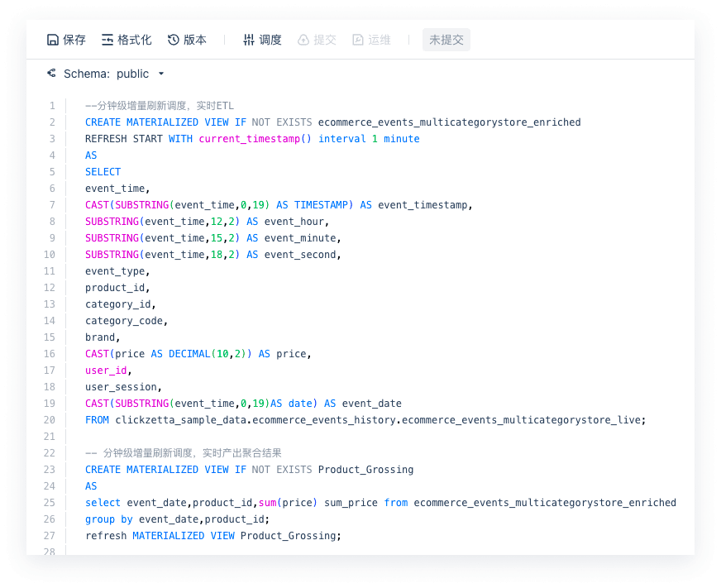This screenshot has width=721, height=588.
Task: Click the Schema tree icon
Action: [x=51, y=74]
